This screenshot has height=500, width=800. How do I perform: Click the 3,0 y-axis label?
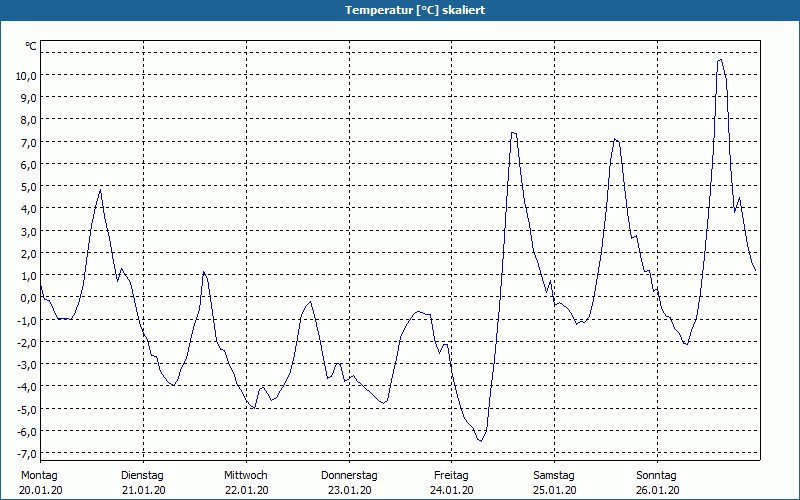point(29,231)
